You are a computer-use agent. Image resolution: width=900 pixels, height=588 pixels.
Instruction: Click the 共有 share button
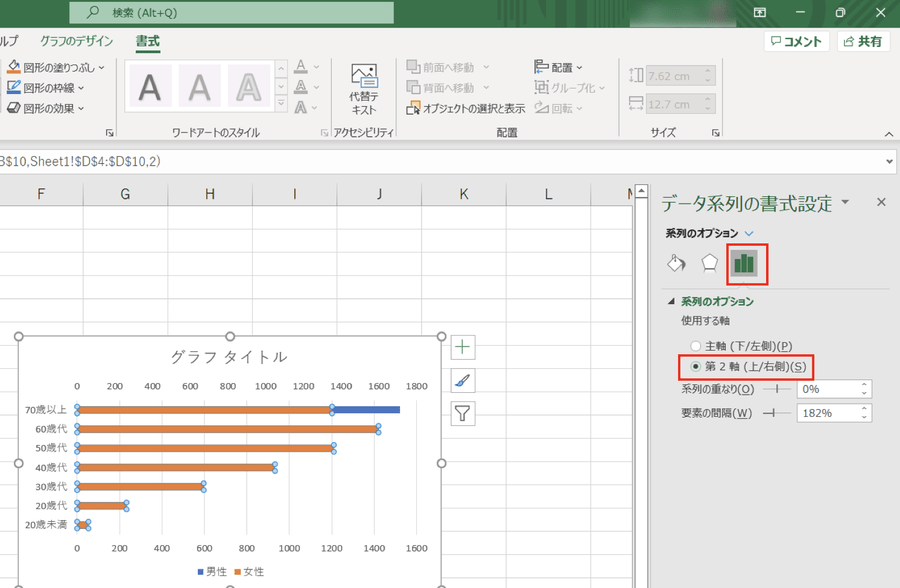click(x=863, y=41)
